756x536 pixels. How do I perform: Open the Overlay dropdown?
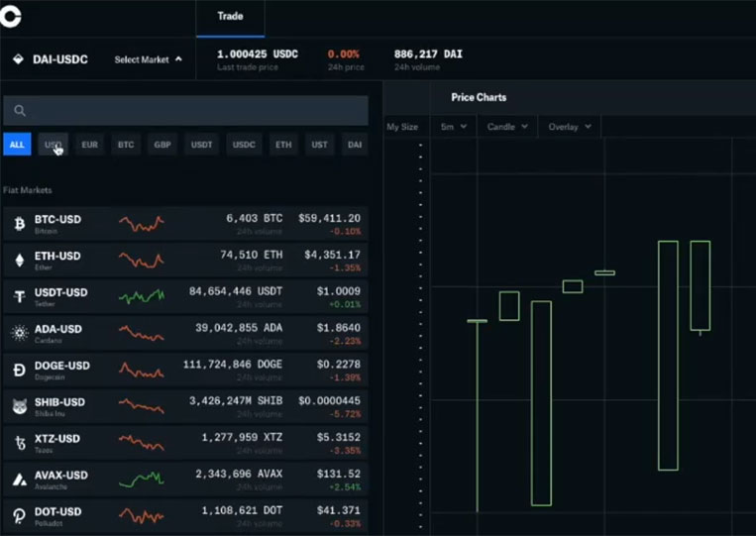(570, 127)
